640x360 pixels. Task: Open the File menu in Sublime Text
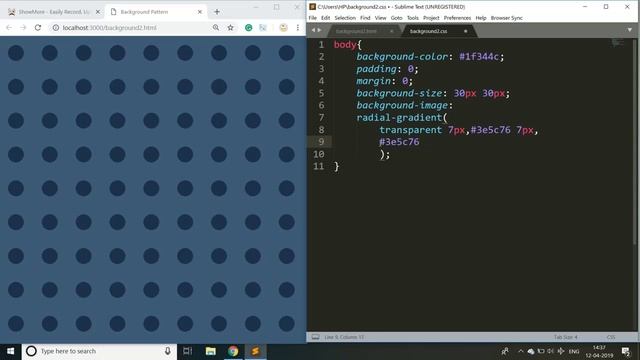point(313,18)
